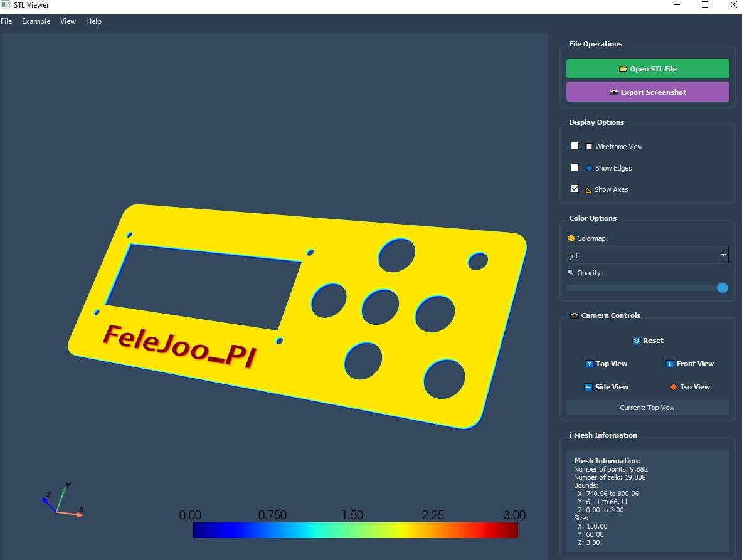Screen dimensions: 742x560
Task: Click the Current: Top View status label
Action: (647, 408)
